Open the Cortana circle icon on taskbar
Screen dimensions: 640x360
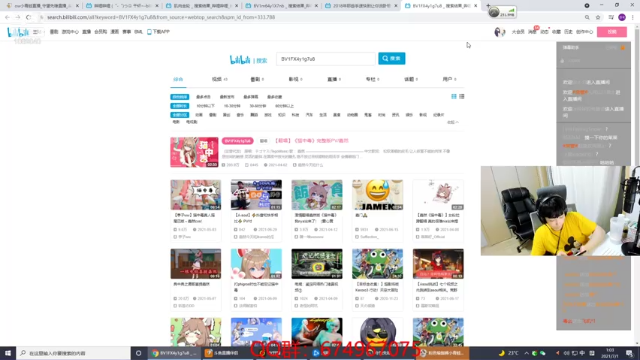(x=138, y=353)
